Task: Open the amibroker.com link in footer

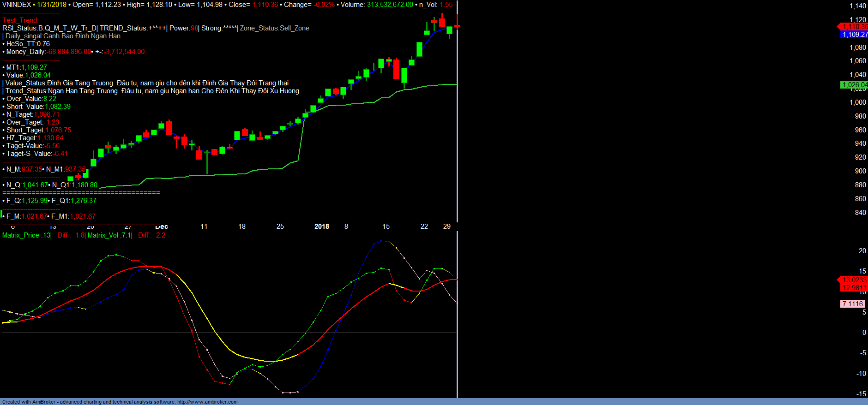Action: click(207, 402)
